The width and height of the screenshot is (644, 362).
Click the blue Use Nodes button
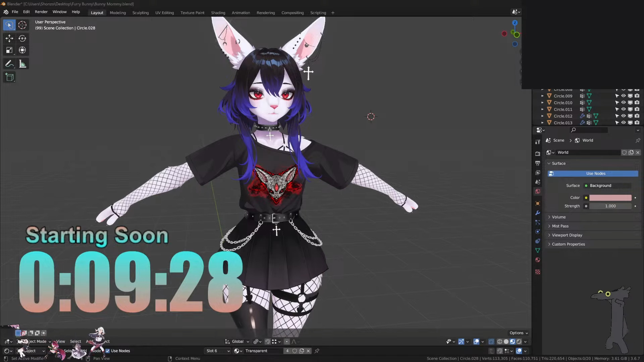click(x=595, y=174)
